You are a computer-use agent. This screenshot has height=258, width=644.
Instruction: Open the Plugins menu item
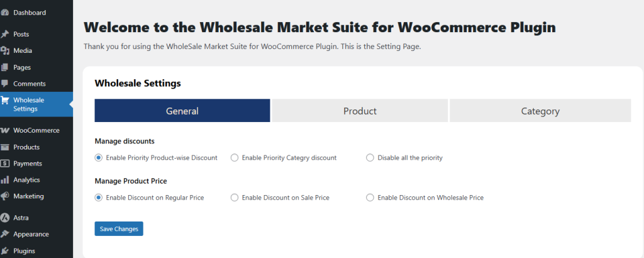(24, 251)
